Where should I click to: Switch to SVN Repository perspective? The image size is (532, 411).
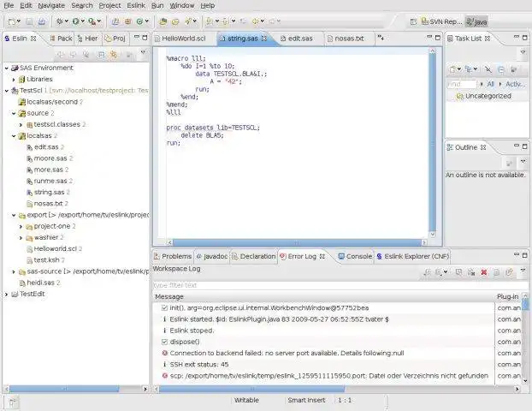tap(441, 21)
